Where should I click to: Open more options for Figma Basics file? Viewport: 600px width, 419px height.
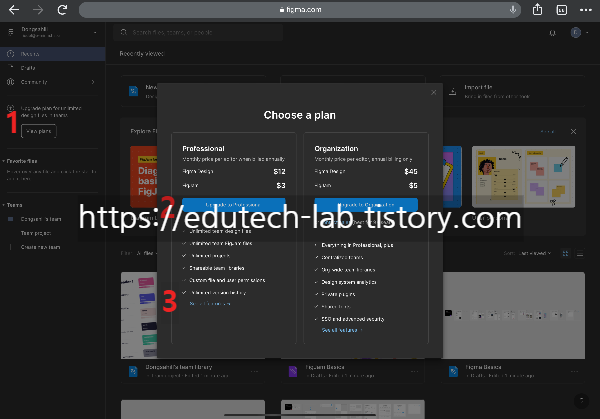(x=574, y=371)
